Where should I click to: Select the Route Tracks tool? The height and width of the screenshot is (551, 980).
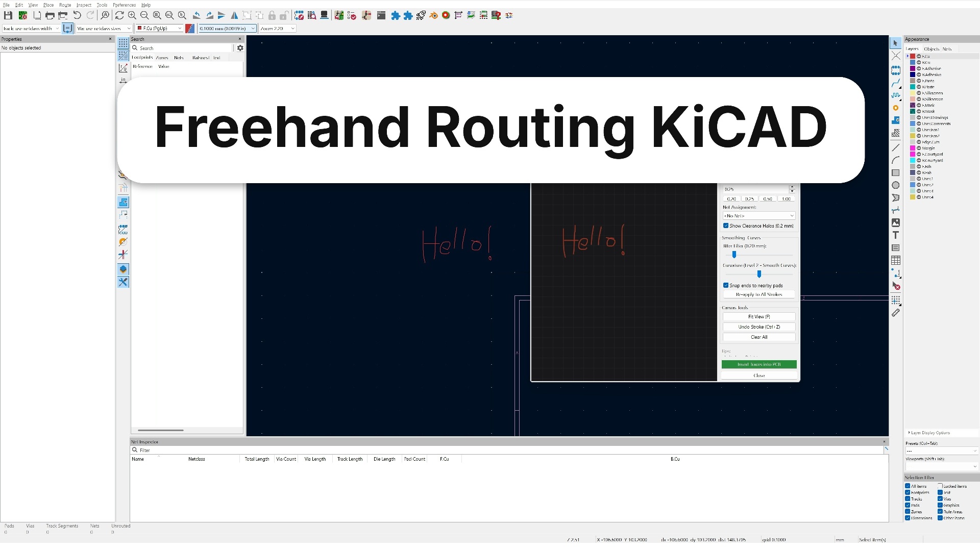(896, 83)
